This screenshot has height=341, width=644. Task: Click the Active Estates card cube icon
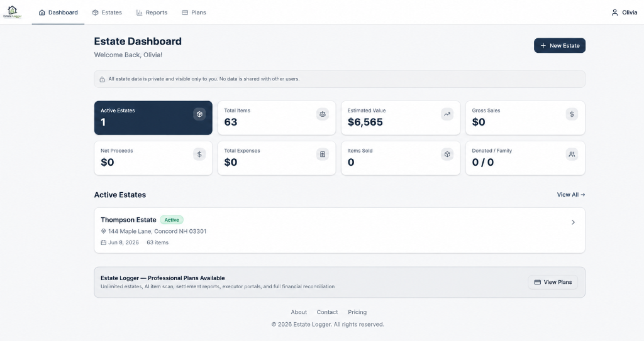coord(199,114)
